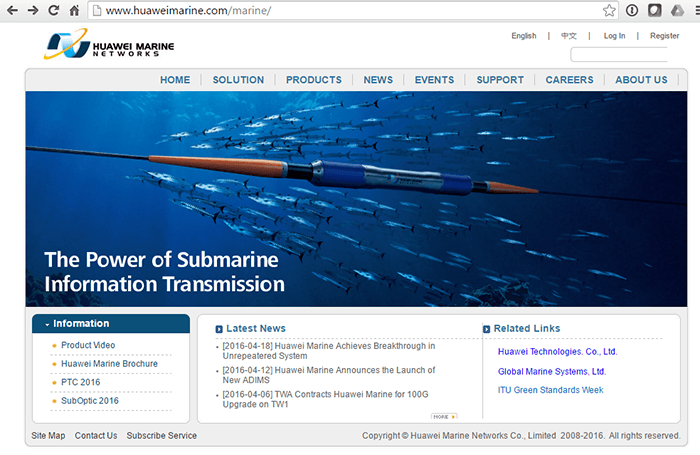Screen dimensions: 700x455
Task: Switch language to Chinese (中文)
Action: (569, 36)
